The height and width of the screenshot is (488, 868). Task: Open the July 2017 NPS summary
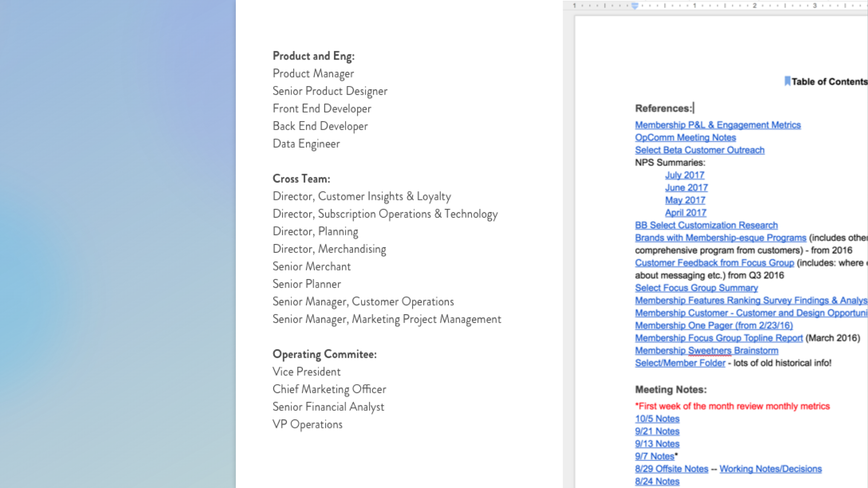pos(684,175)
